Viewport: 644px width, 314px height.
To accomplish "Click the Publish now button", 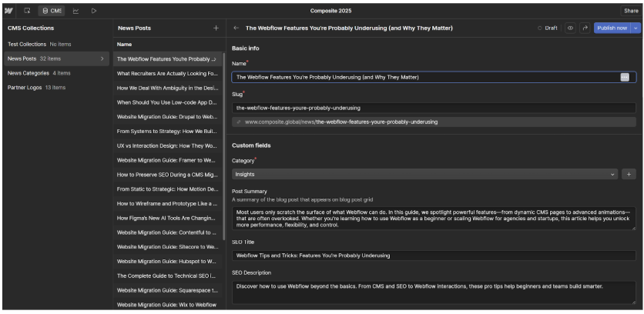I will click(612, 28).
